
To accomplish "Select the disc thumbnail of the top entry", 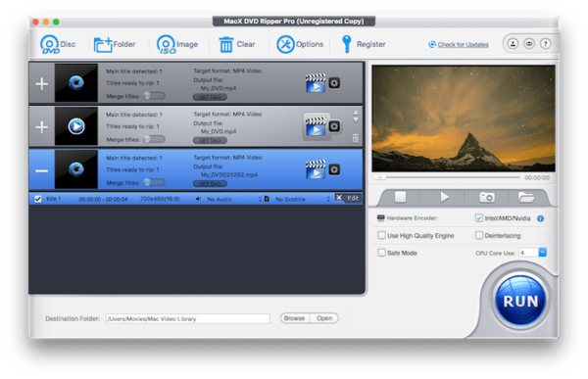I will coord(76,83).
